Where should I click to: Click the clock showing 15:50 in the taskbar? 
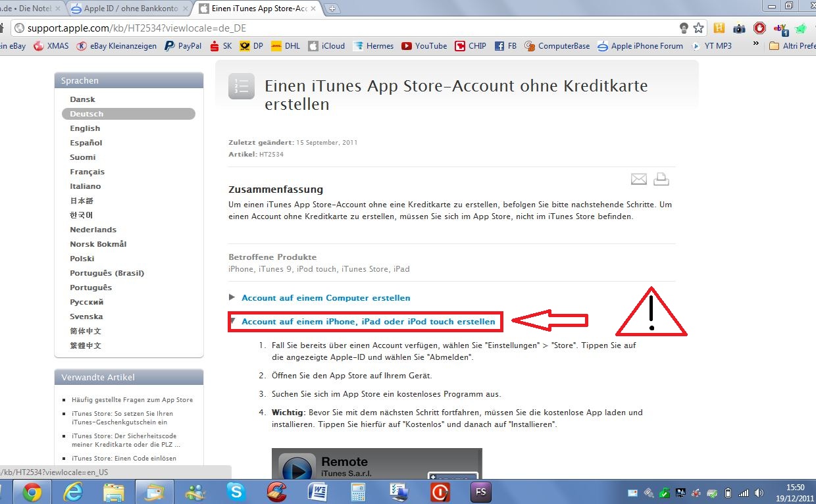[x=796, y=492]
